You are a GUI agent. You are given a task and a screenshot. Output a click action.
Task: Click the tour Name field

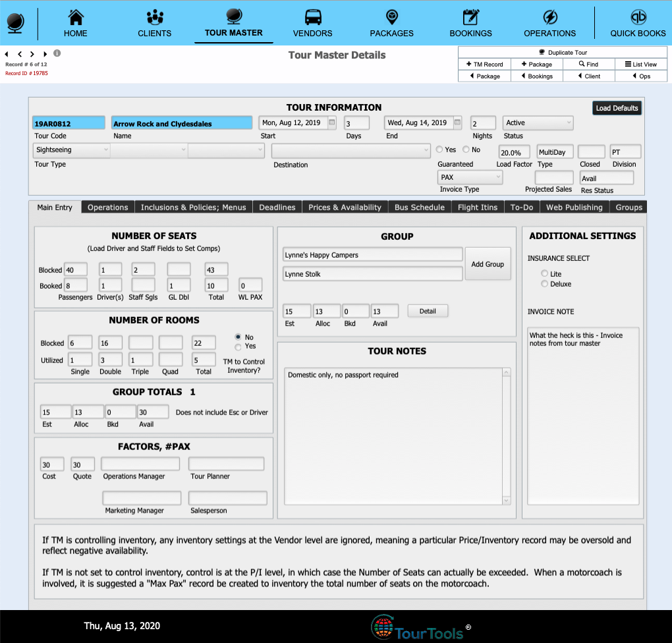point(182,123)
